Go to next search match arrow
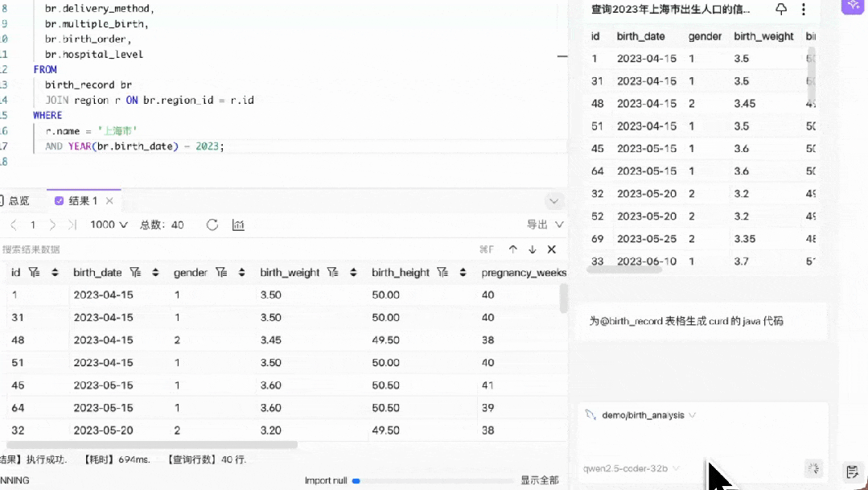The height and width of the screenshot is (490, 868). coord(533,249)
